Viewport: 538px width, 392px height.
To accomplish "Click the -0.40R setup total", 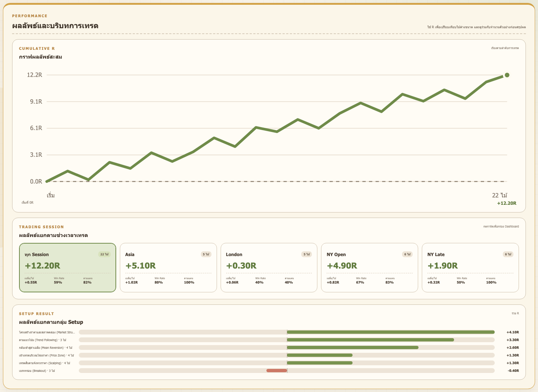I will click(x=513, y=371).
